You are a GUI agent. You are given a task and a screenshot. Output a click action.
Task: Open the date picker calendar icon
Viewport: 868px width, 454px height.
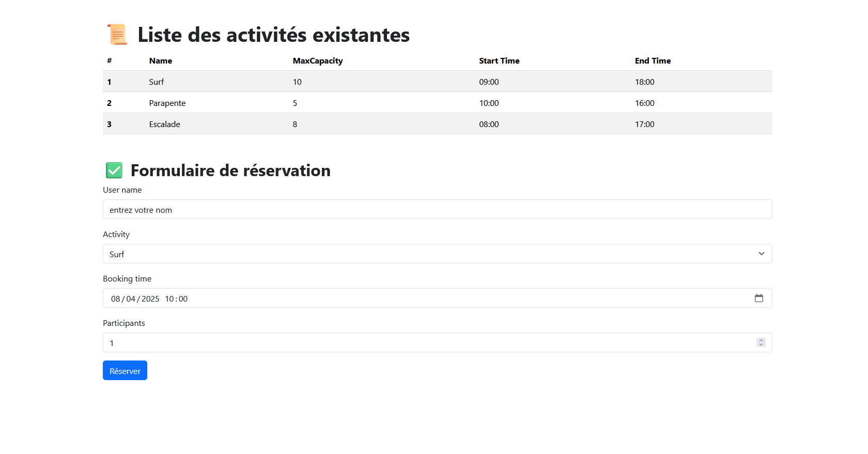point(759,298)
